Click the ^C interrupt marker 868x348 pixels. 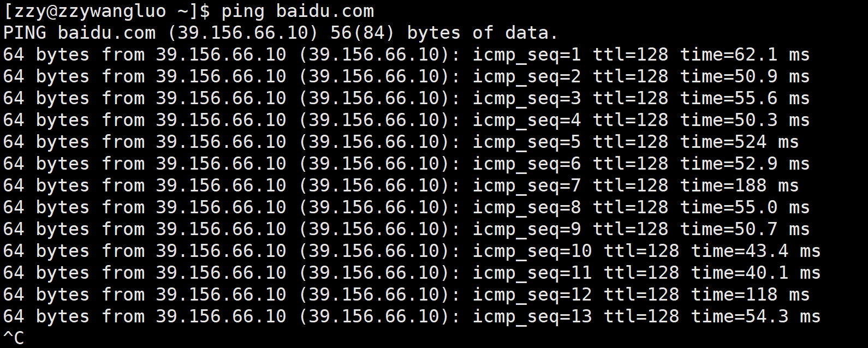tap(14, 338)
